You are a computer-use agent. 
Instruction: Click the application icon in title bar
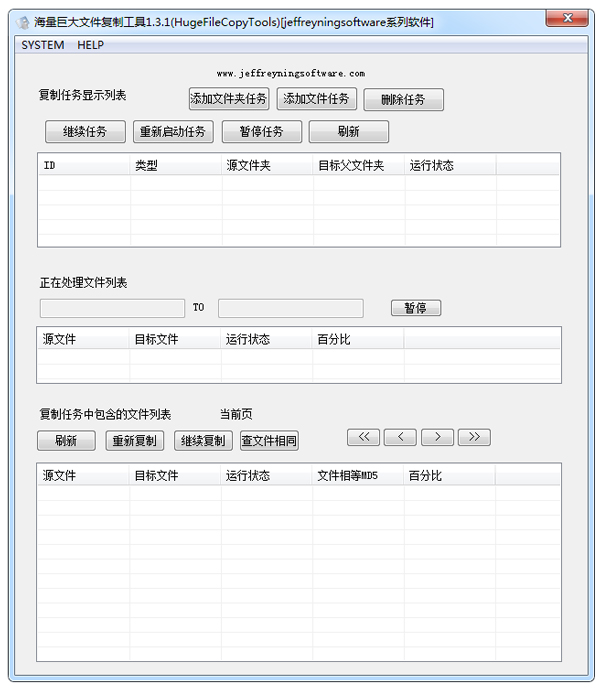coord(23,22)
